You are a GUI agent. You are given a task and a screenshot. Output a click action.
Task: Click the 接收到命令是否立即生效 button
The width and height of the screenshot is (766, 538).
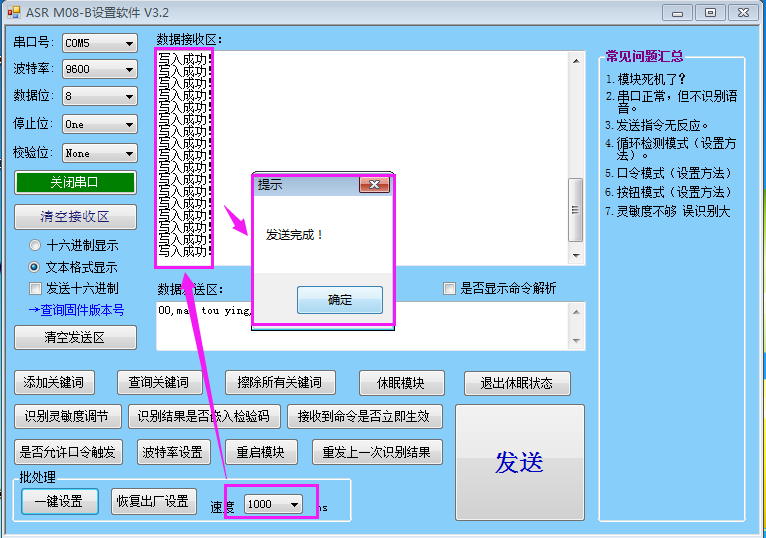tap(364, 416)
